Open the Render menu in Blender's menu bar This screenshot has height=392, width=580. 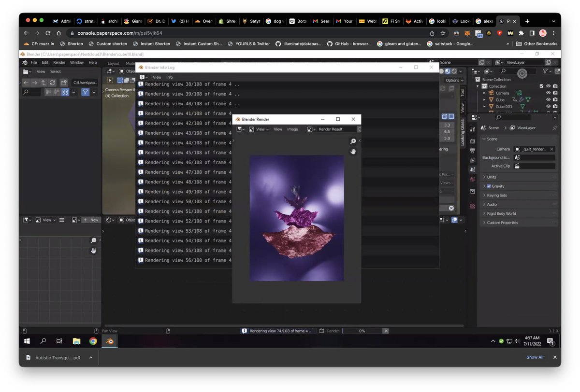59,62
